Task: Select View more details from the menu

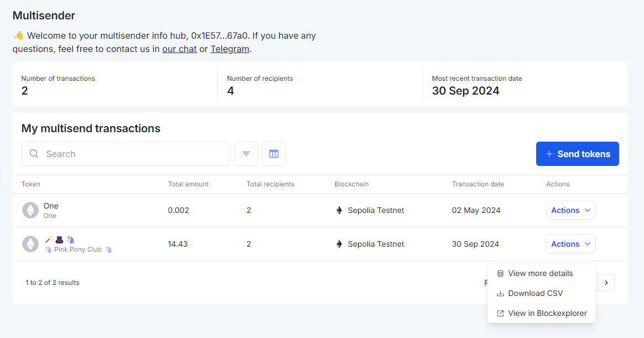Action: pyautogui.click(x=540, y=273)
